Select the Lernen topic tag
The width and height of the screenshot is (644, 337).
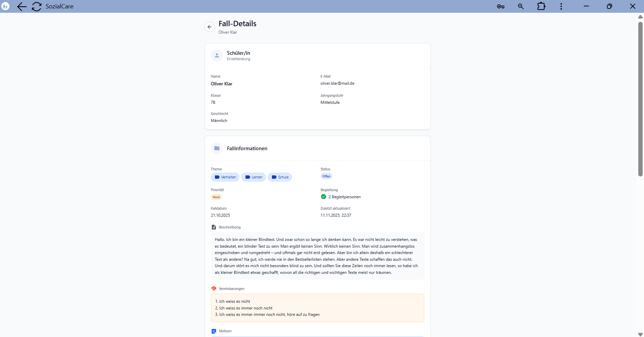(253, 177)
